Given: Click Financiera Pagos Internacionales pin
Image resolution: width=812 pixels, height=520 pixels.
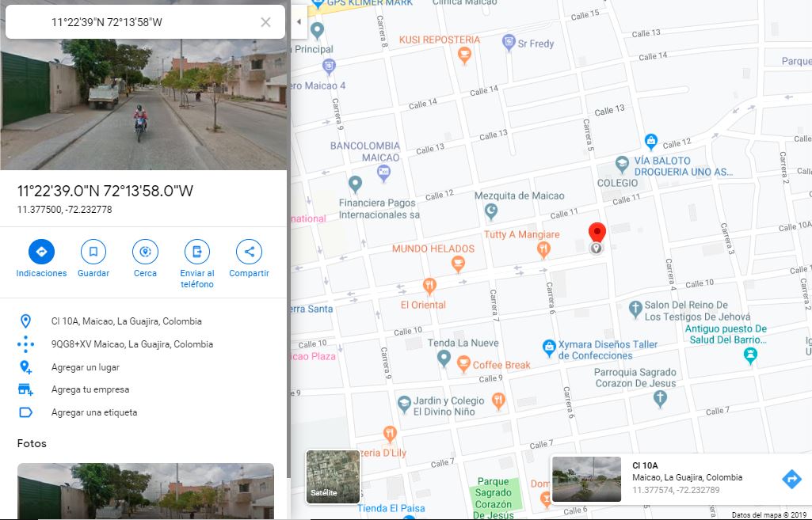Looking at the screenshot, I should tap(355, 184).
